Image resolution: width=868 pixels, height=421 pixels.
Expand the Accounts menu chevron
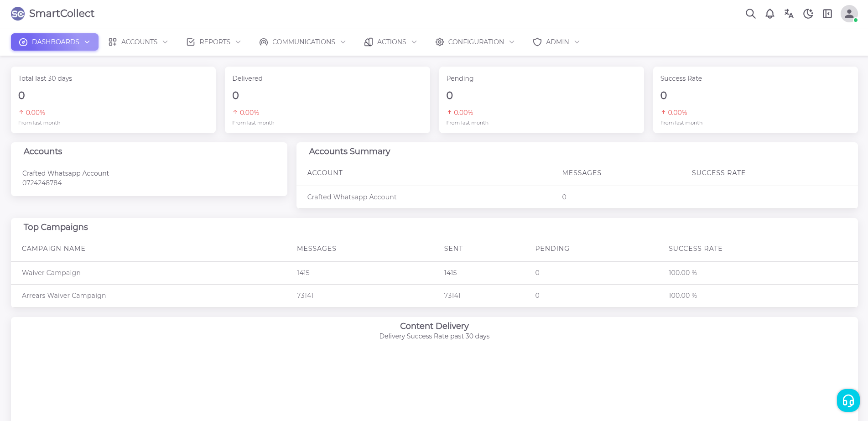[165, 42]
